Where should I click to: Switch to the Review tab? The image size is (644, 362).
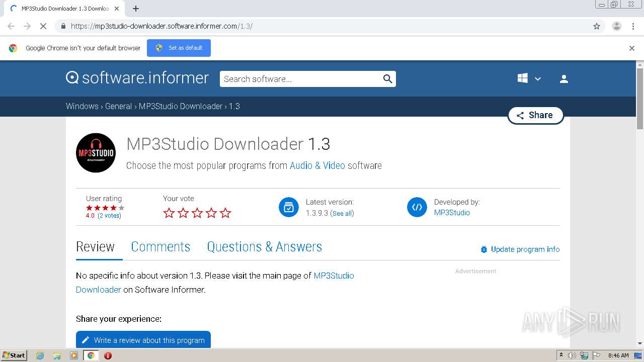tap(95, 247)
